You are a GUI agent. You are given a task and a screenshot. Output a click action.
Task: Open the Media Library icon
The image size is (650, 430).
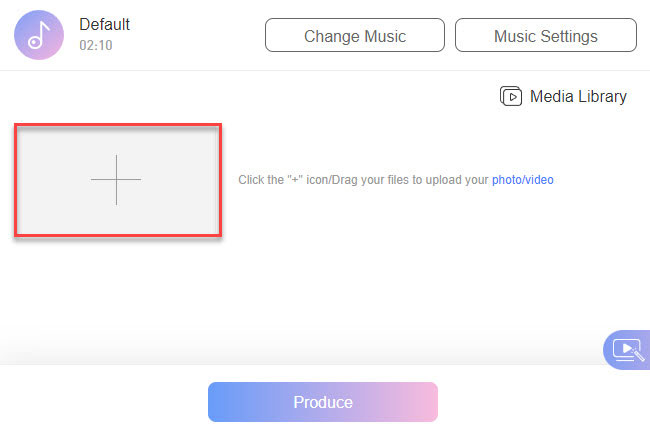click(511, 96)
